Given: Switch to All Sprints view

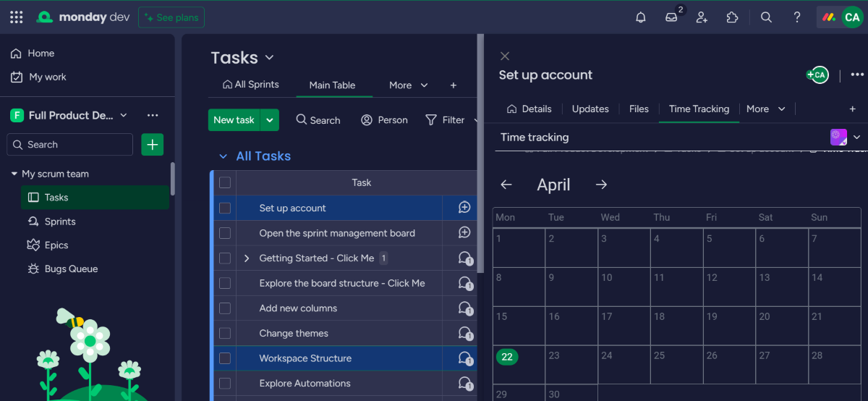Looking at the screenshot, I should pos(250,85).
